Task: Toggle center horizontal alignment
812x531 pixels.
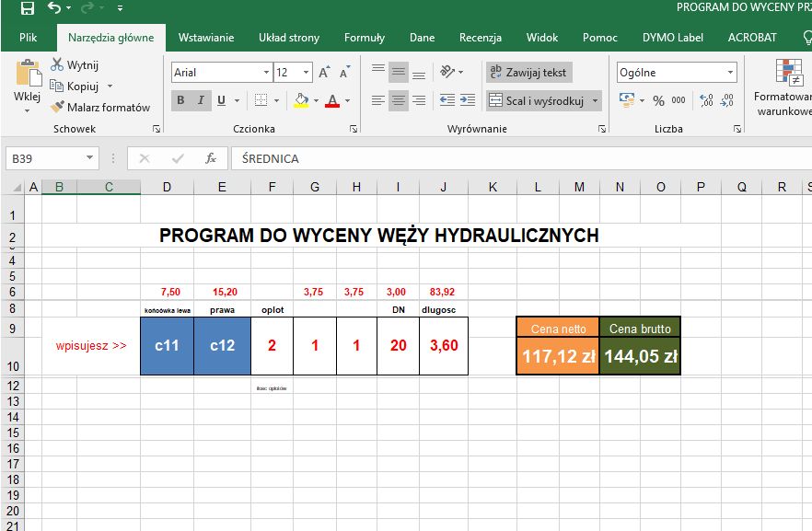Action: click(x=399, y=100)
